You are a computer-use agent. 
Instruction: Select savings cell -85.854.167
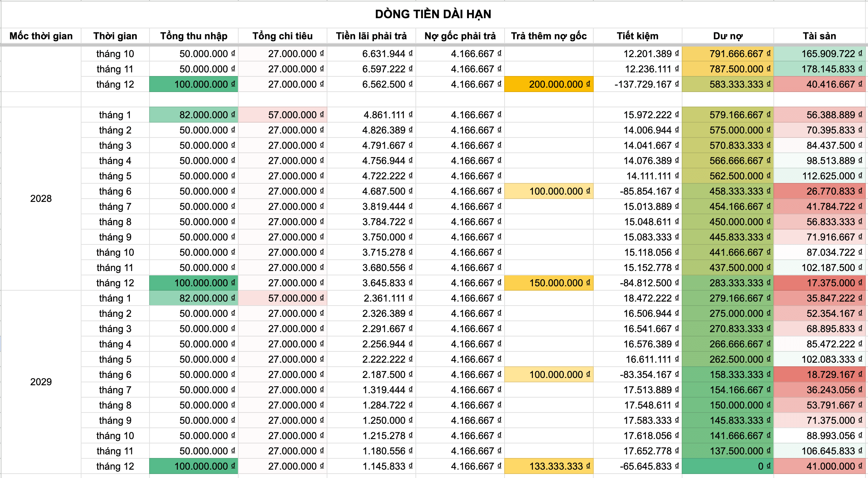(638, 191)
